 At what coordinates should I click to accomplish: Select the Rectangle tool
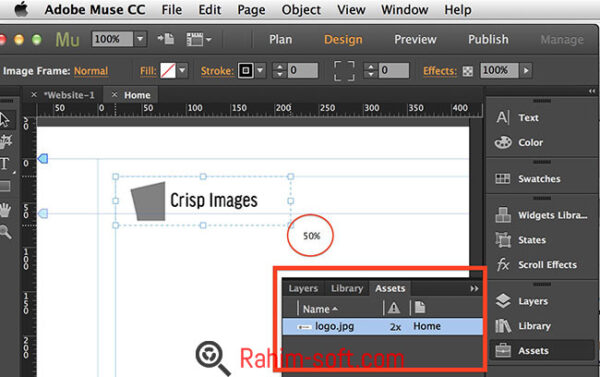pos(5,186)
